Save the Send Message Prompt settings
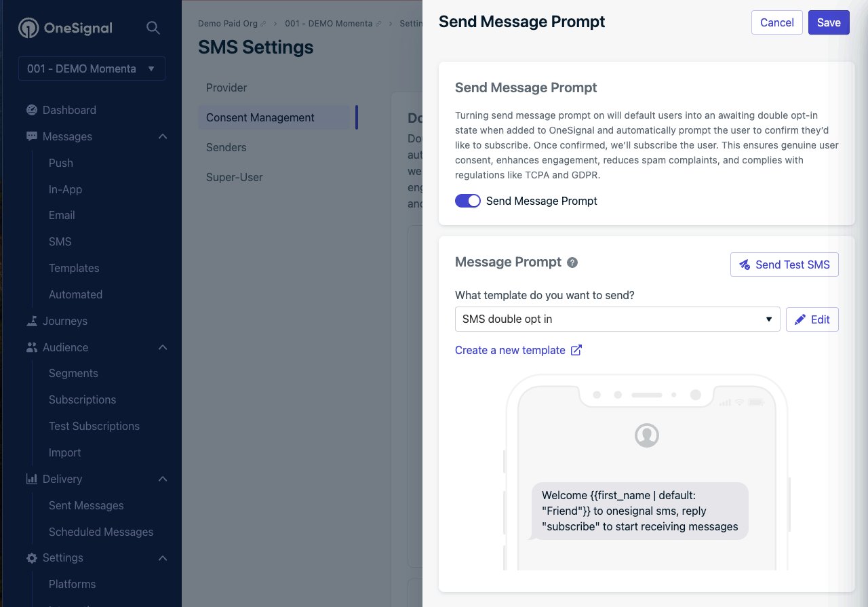Screen dimensions: 868x607 pyautogui.click(x=829, y=22)
